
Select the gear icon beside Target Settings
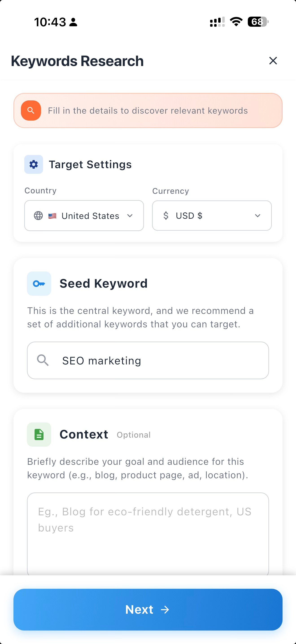[x=33, y=164]
